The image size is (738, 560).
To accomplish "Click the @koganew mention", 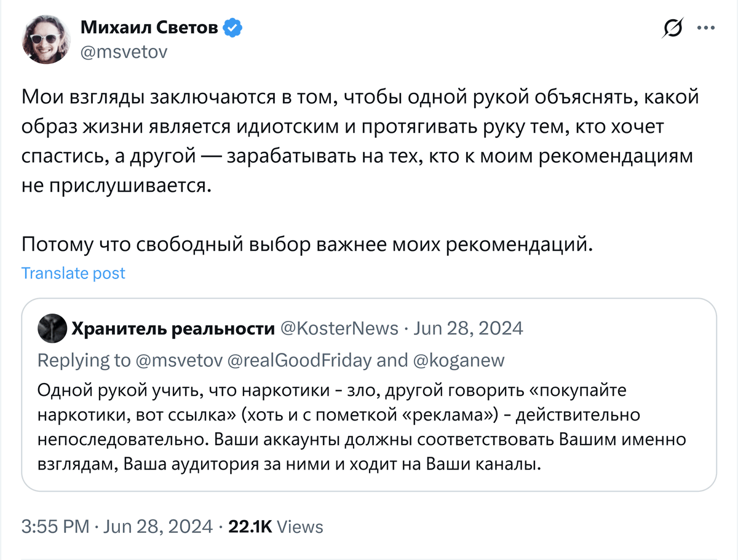I will point(458,360).
